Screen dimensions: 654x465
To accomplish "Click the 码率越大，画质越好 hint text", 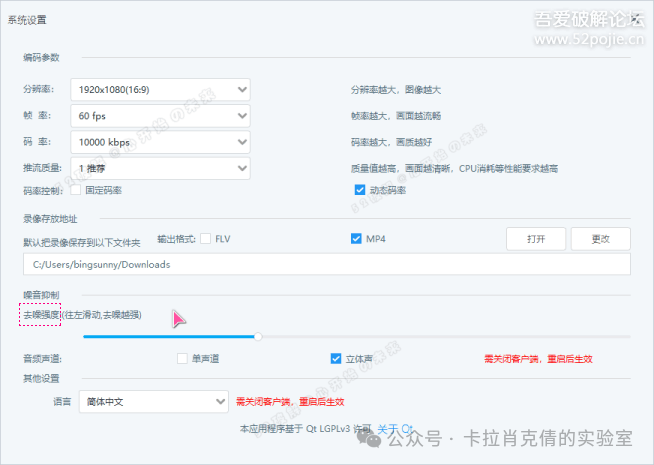I will pos(391,142).
